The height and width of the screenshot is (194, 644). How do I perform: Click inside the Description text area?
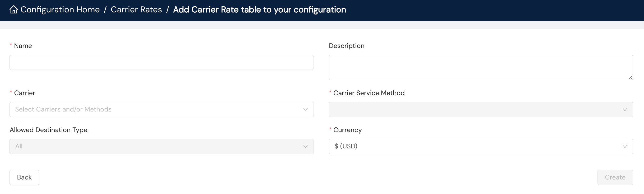(480, 67)
